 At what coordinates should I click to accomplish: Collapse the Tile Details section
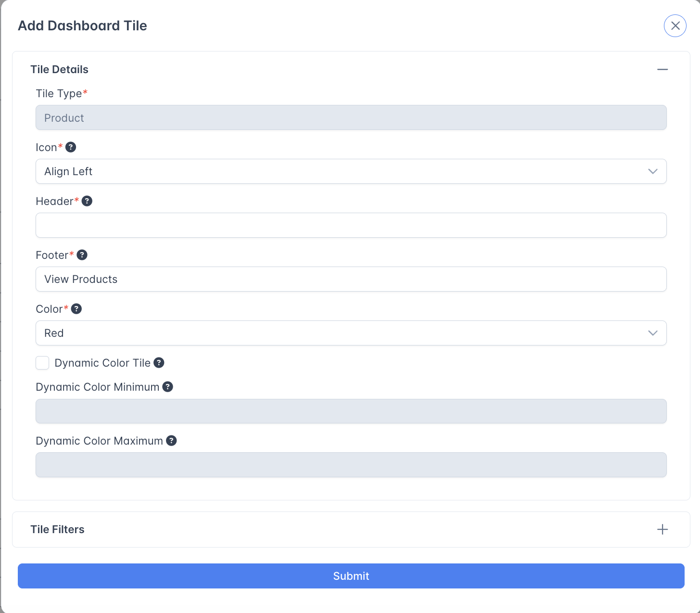tap(662, 69)
